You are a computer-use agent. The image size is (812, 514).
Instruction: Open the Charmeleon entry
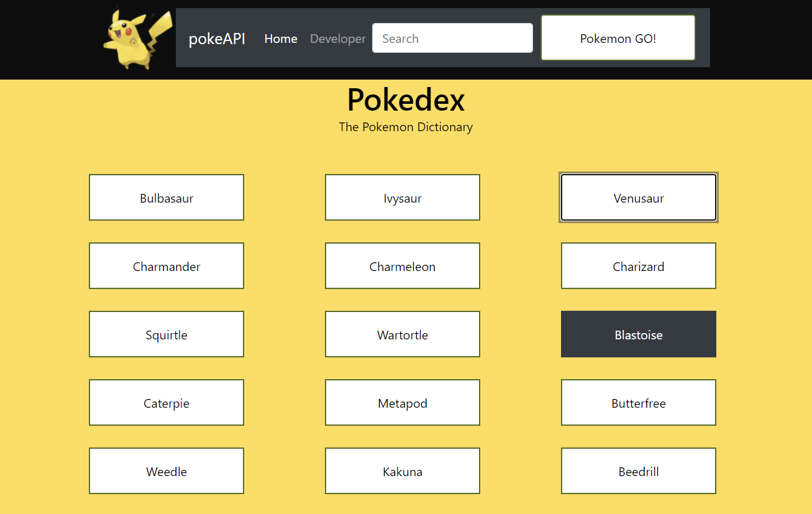403,266
